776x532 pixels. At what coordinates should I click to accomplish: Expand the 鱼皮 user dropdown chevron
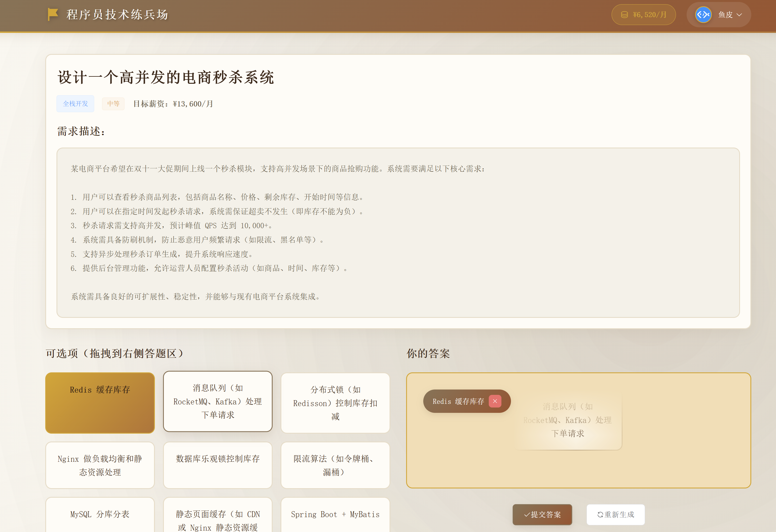click(739, 15)
